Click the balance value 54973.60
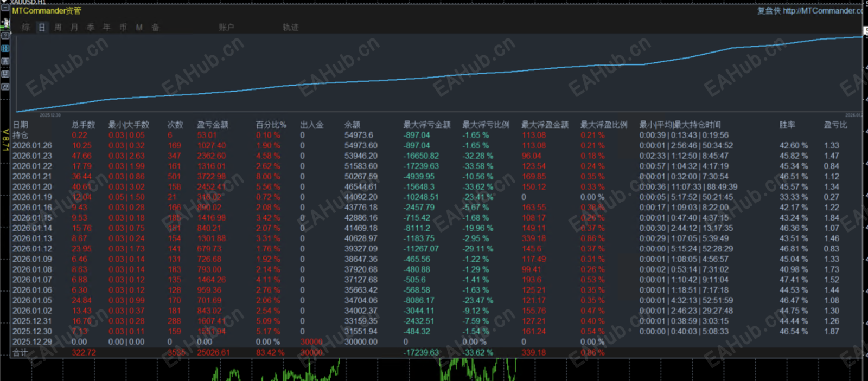This screenshot has height=381, width=868. click(x=361, y=145)
